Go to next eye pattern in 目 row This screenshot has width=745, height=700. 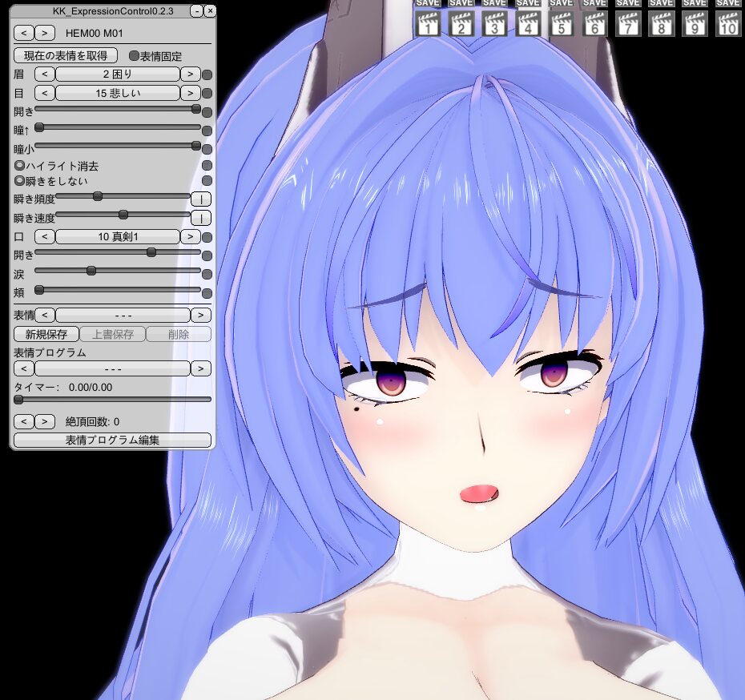[x=191, y=93]
